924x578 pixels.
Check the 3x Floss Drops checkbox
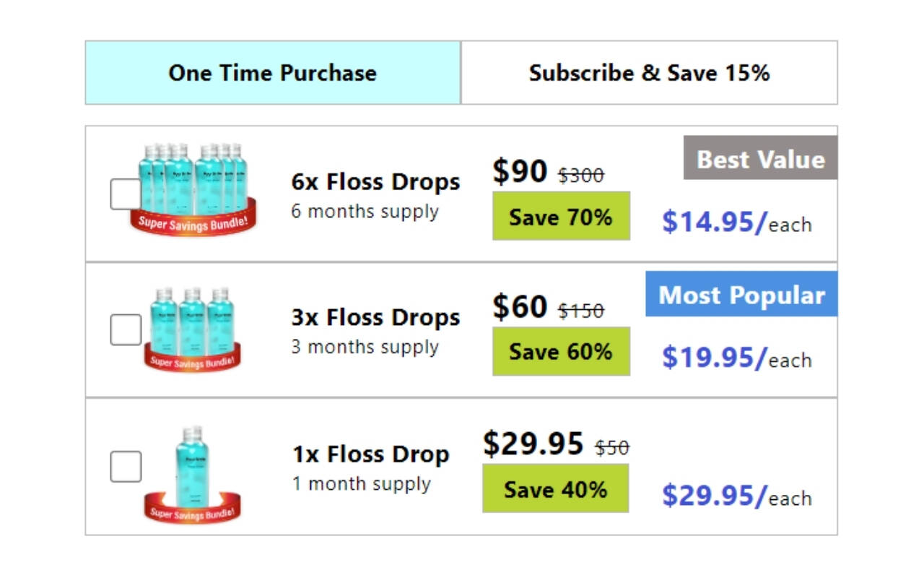click(126, 329)
